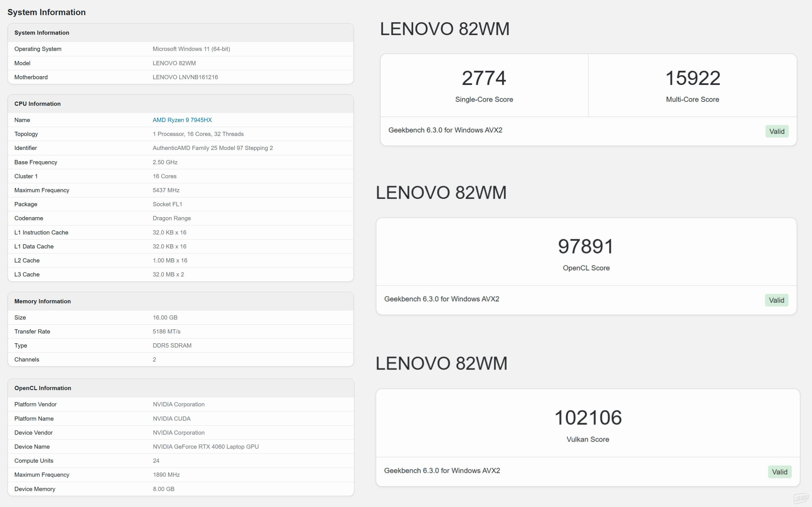Image resolution: width=812 pixels, height=507 pixels.
Task: Click the Cluster 1 value '16 Cores'
Action: tap(164, 176)
